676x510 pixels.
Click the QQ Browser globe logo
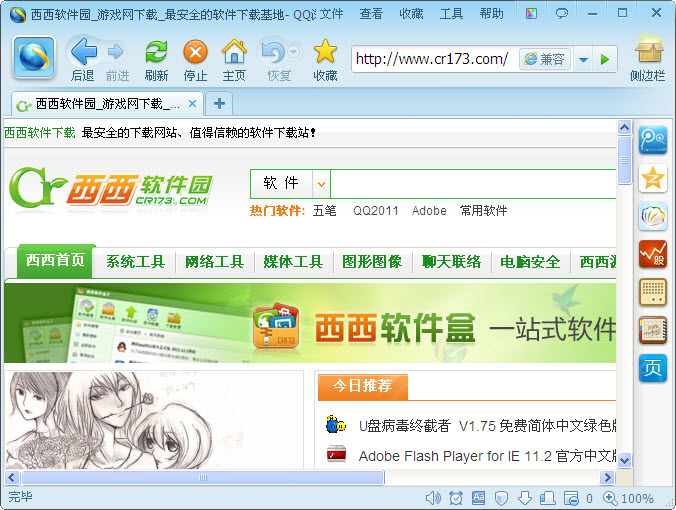(x=34, y=58)
